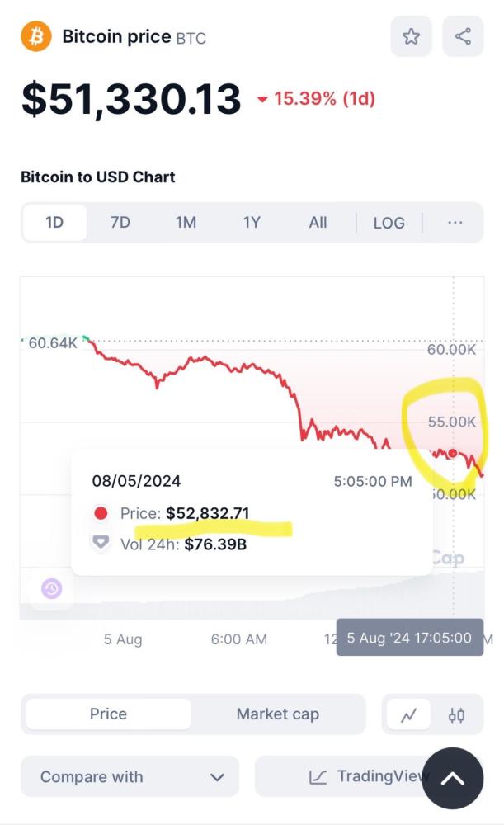Switch to line chart view icon
Screen dimensions: 504x825
click(409, 715)
